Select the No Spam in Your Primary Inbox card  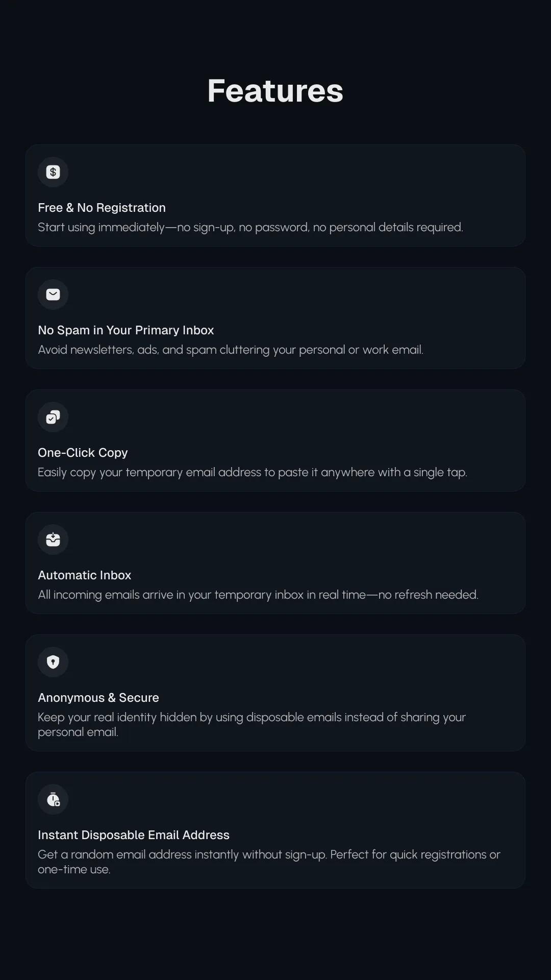(275, 318)
